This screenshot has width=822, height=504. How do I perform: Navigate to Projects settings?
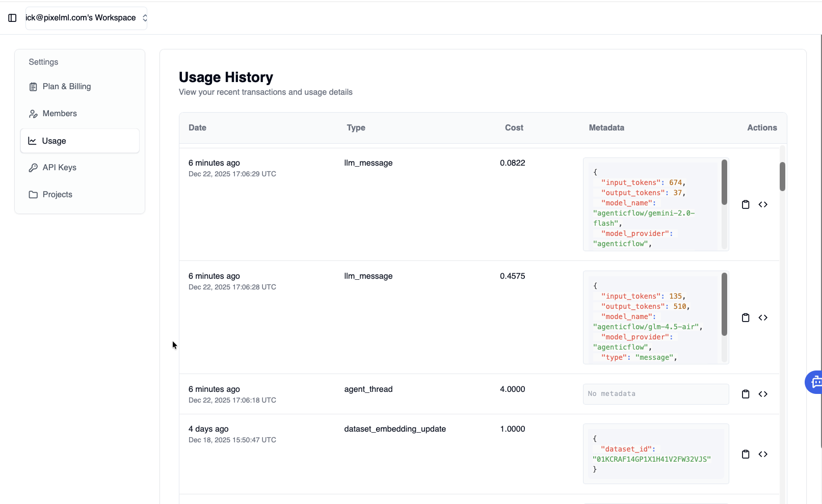57,195
